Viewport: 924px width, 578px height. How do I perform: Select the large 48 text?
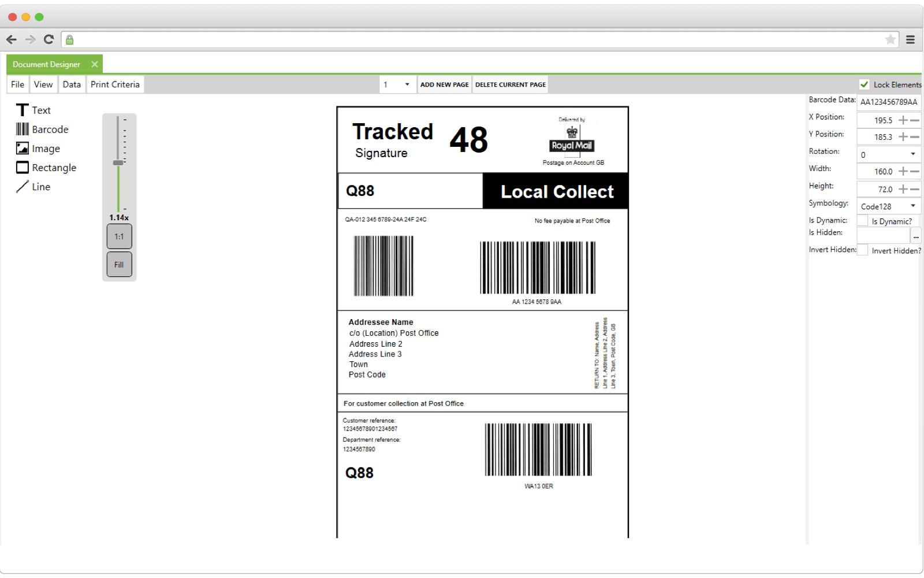click(x=469, y=140)
